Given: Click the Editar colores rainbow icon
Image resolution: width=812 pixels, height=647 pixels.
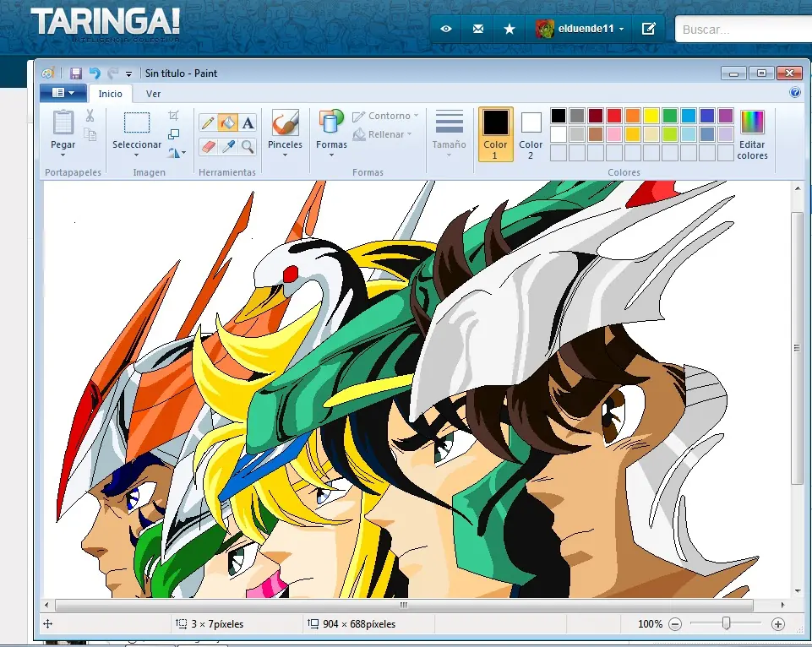Looking at the screenshot, I should point(752,122).
